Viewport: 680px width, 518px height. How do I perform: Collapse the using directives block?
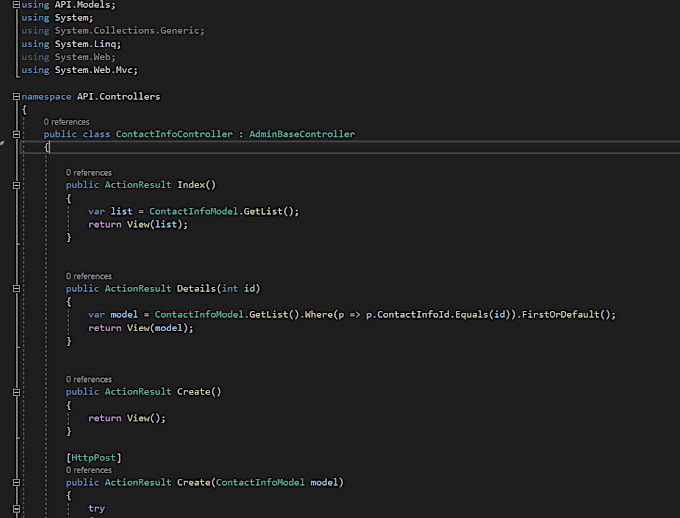pyautogui.click(x=16, y=5)
